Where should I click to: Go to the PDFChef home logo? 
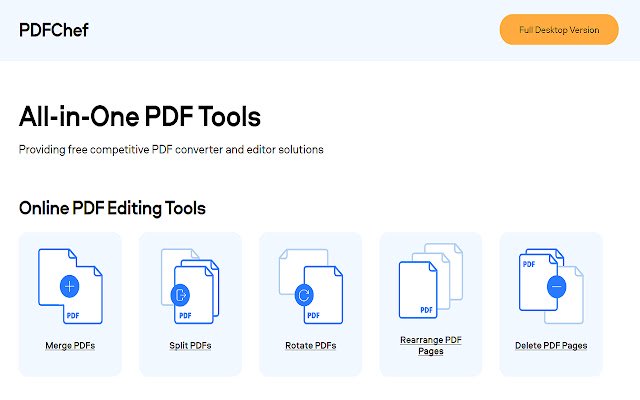point(53,30)
